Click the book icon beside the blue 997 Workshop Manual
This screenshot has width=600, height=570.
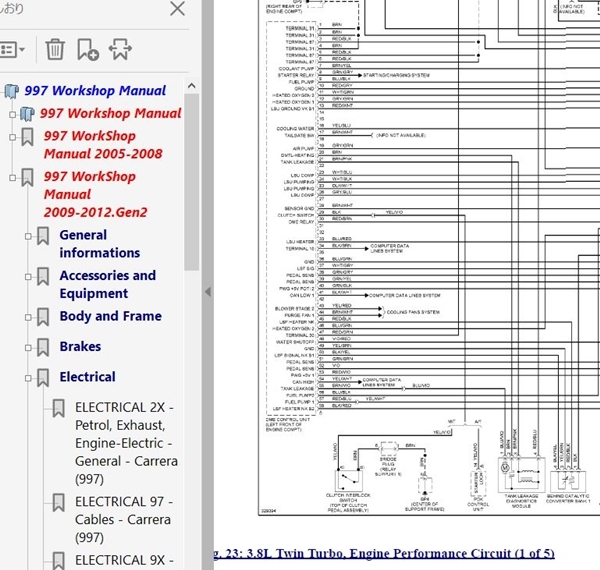[x=12, y=91]
